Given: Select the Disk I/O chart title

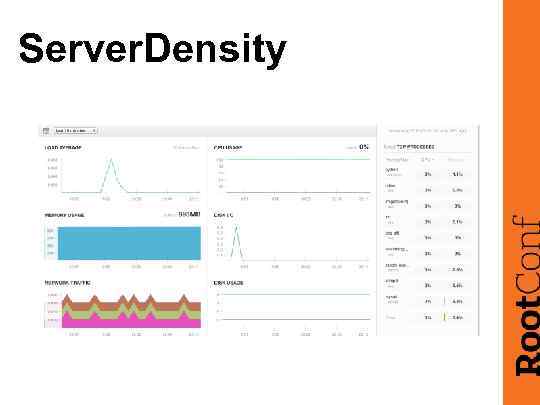Looking at the screenshot, I should coord(223,215).
